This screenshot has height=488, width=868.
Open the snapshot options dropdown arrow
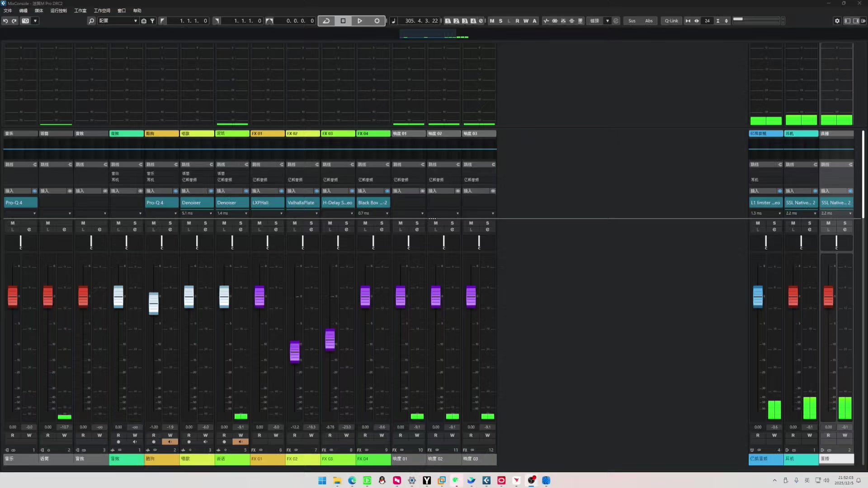click(x=35, y=21)
